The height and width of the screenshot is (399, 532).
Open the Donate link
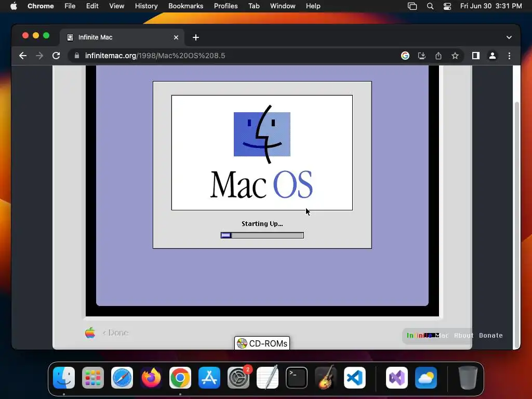[x=490, y=335]
